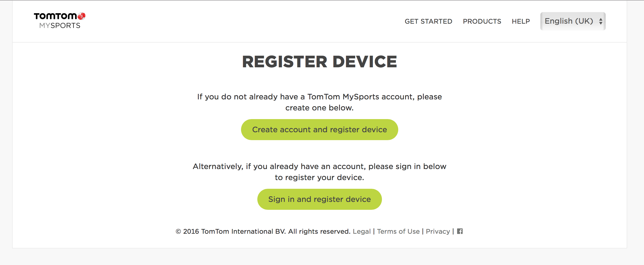Click the language selector up-down arrows
Image resolution: width=644 pixels, height=265 pixels.
(x=601, y=21)
